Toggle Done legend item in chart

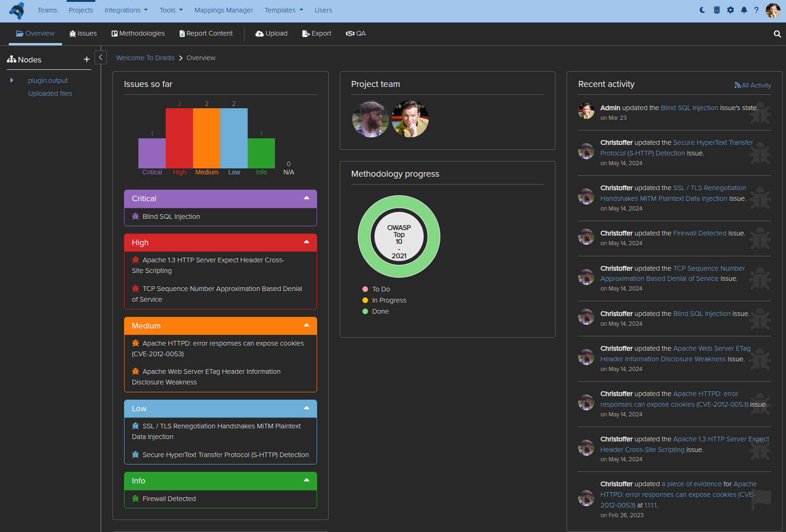375,311
